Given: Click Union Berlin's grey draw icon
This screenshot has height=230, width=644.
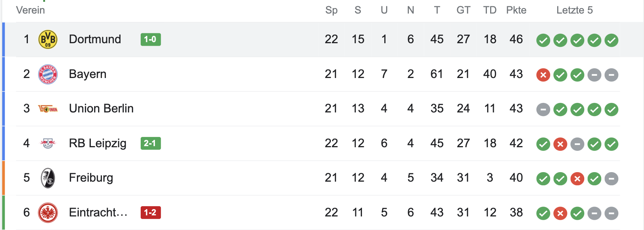Looking at the screenshot, I should (543, 110).
